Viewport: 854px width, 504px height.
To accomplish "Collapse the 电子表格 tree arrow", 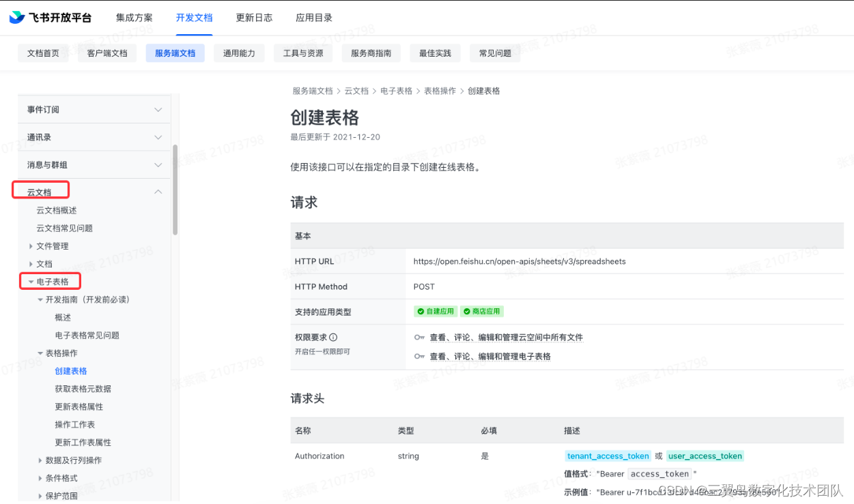I will point(31,282).
